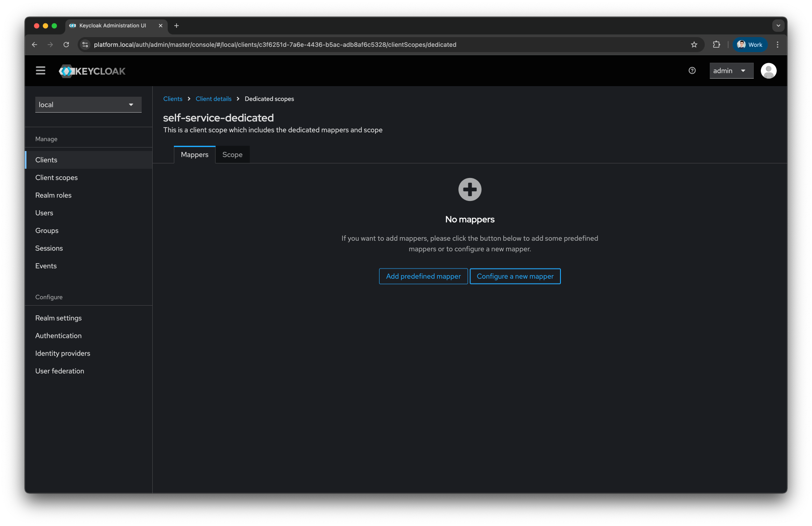Bookmark the page using the star icon

click(694, 44)
